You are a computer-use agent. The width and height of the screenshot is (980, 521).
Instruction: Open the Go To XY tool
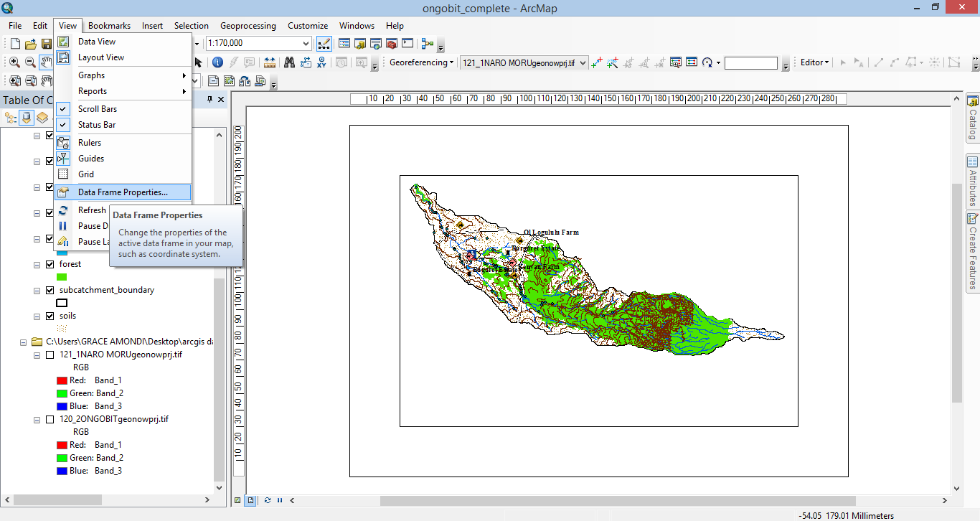[322, 62]
